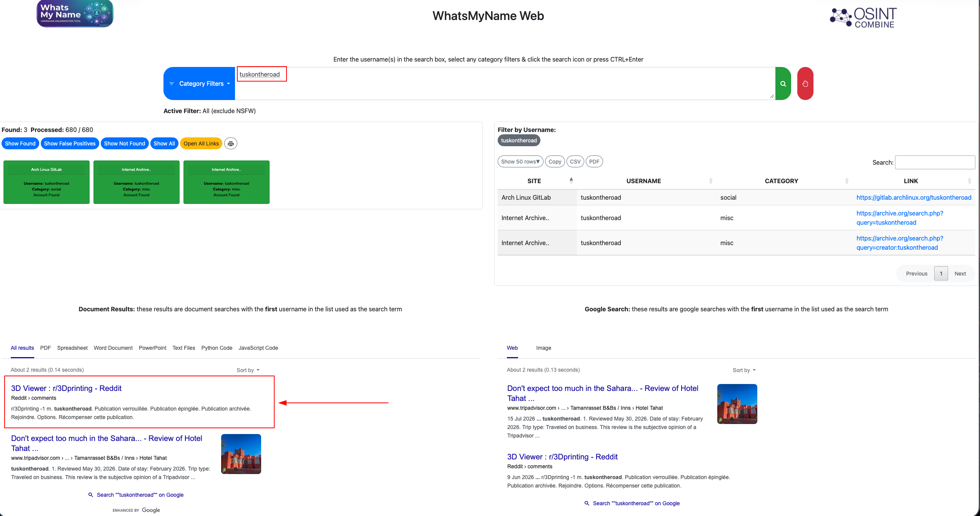Click hotel thumbnail in Google Search results

click(737, 404)
